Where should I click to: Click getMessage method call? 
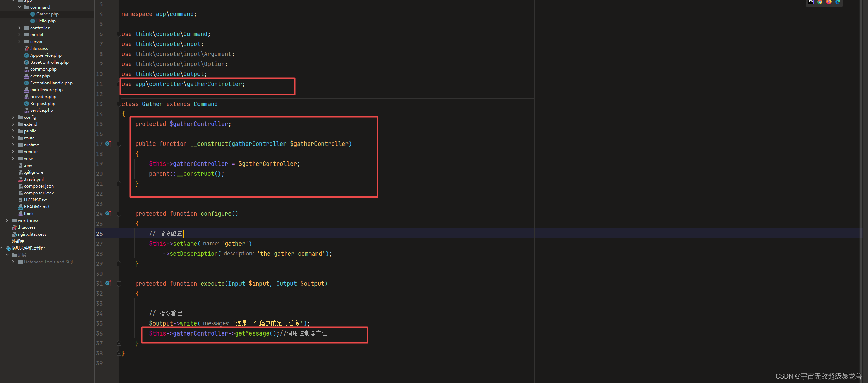point(252,333)
